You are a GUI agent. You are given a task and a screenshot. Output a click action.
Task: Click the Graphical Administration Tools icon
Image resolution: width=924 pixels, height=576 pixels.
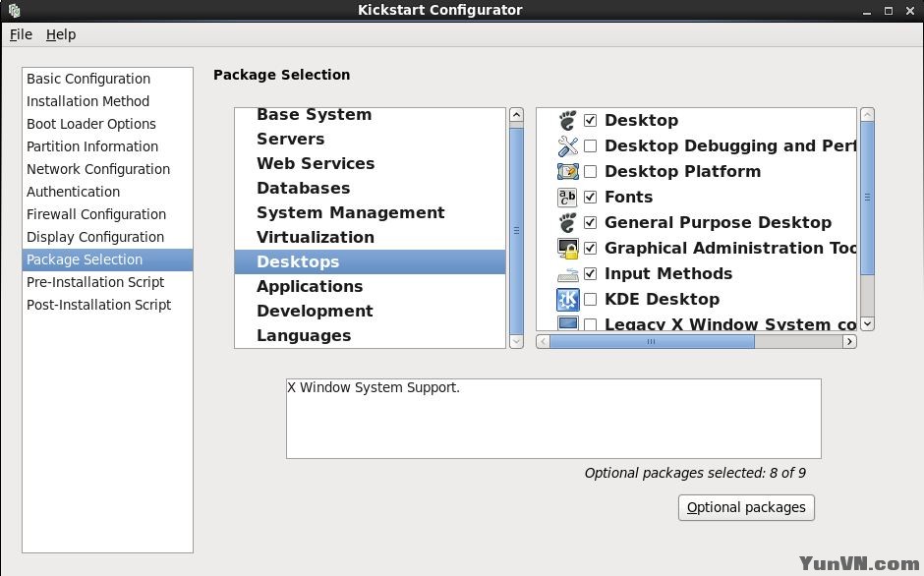point(568,249)
